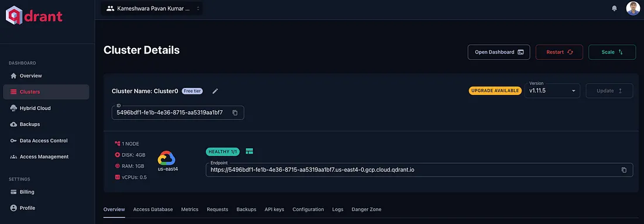Viewport: 644px width, 224px height.
Task: Open the Version v1.11.5 dropdown
Action: click(553, 91)
